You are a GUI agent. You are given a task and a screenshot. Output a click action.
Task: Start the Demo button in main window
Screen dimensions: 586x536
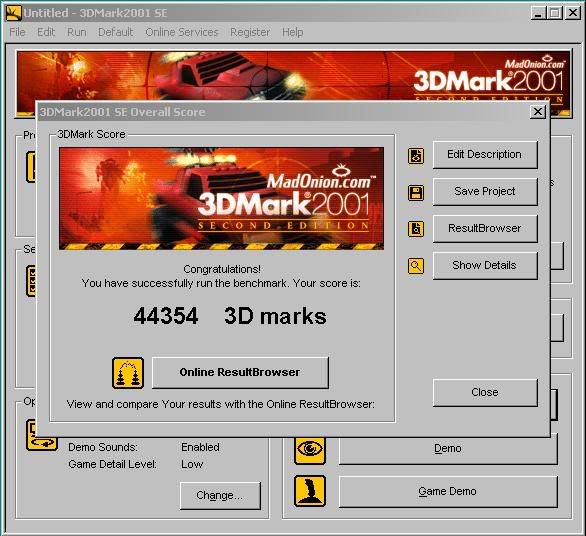point(448,449)
